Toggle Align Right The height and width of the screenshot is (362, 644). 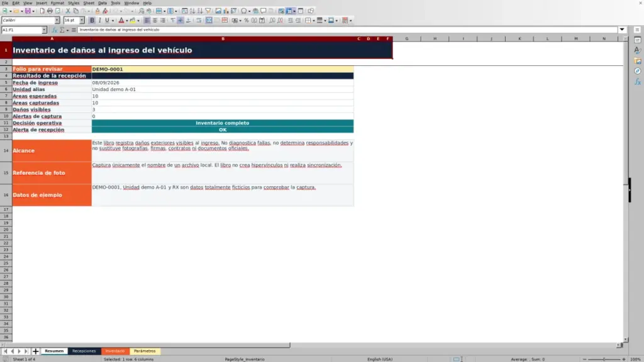pyautogui.click(x=163, y=20)
